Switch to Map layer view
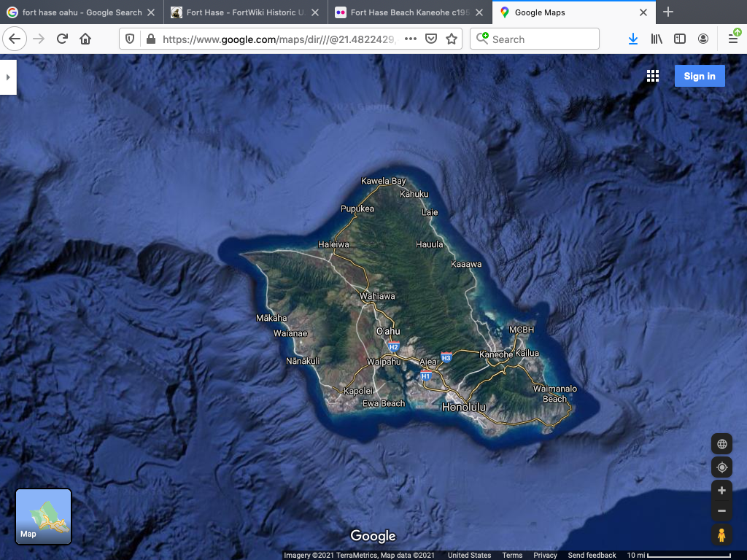This screenshot has width=747, height=560. pos(44,517)
